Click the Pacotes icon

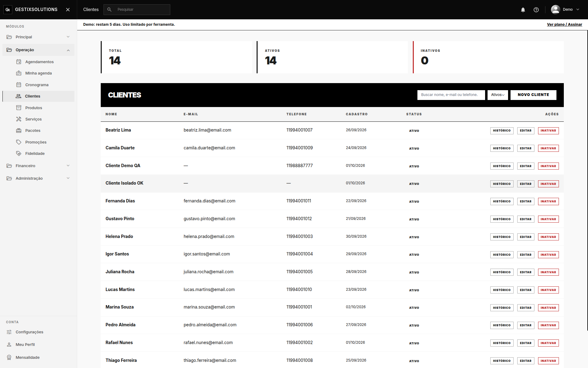(19, 130)
